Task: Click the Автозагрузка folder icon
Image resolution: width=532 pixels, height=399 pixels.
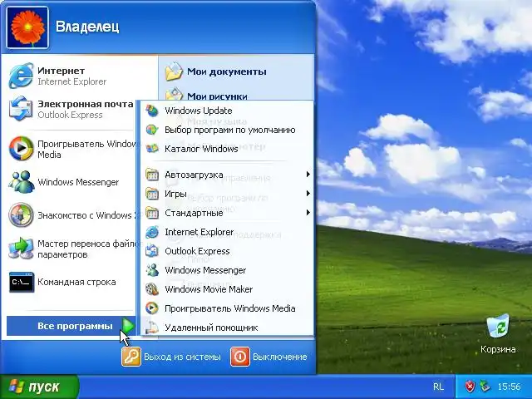Action: click(152, 175)
